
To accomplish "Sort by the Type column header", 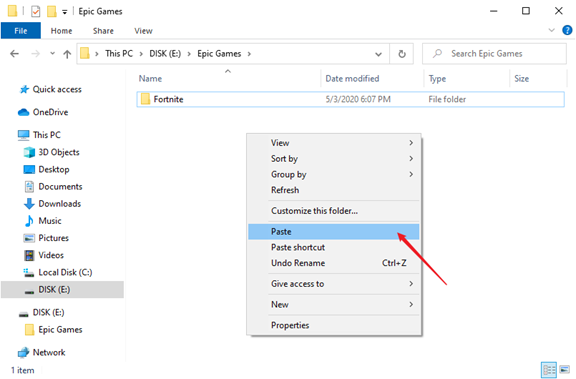I will tap(467, 79).
